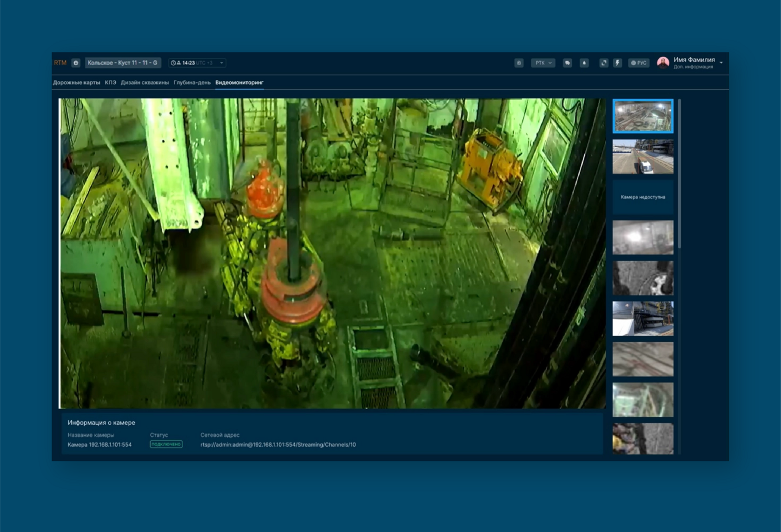The height and width of the screenshot is (532, 781).
Task: Select the eighth greenish camera thumbnail
Action: point(643,400)
